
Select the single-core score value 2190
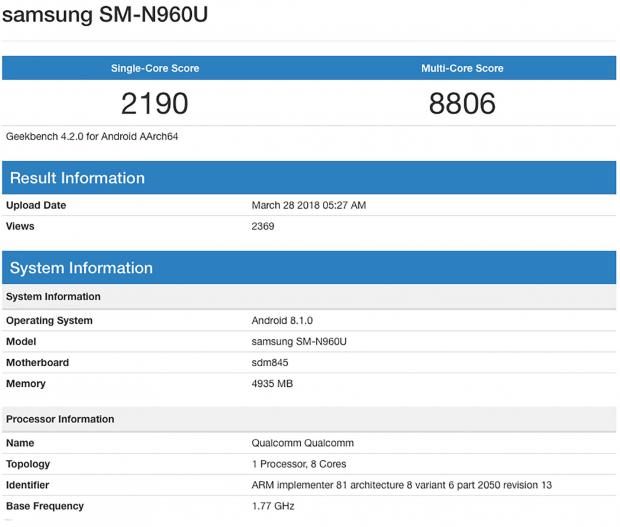pyautogui.click(x=154, y=104)
